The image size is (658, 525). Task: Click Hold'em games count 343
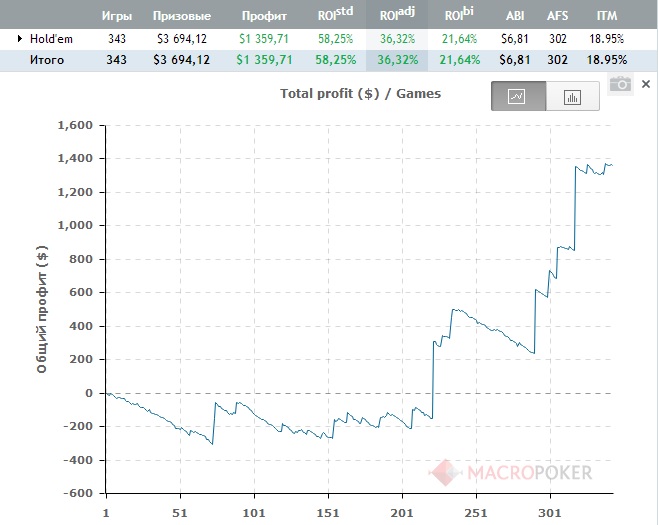(x=117, y=39)
